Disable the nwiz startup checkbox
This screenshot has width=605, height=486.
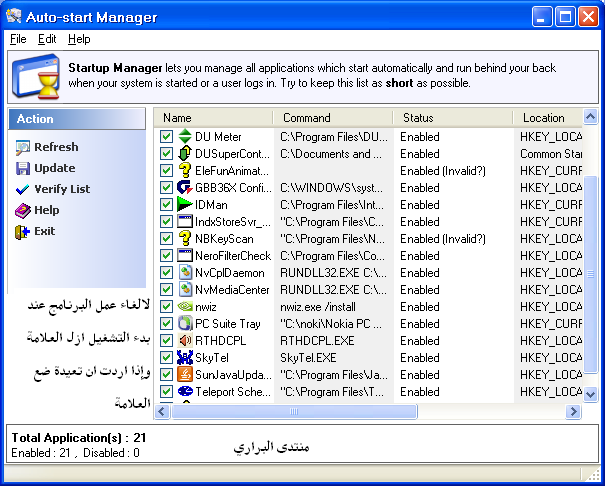click(166, 306)
